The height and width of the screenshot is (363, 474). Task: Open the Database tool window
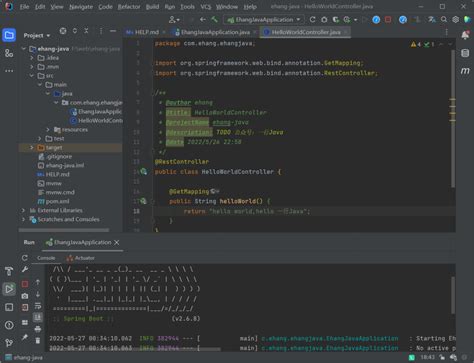click(x=465, y=53)
